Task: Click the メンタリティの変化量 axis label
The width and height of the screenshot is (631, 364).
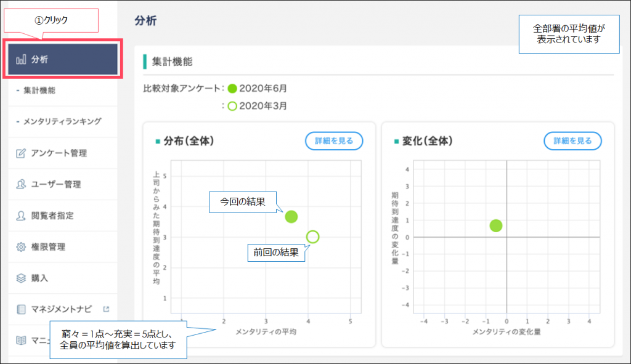Action: click(x=507, y=332)
